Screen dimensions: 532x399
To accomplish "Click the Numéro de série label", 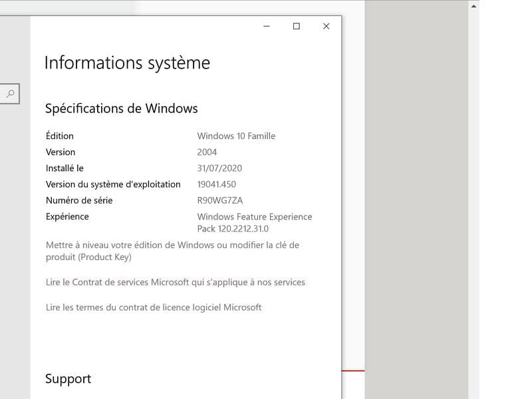I will 79,201.
